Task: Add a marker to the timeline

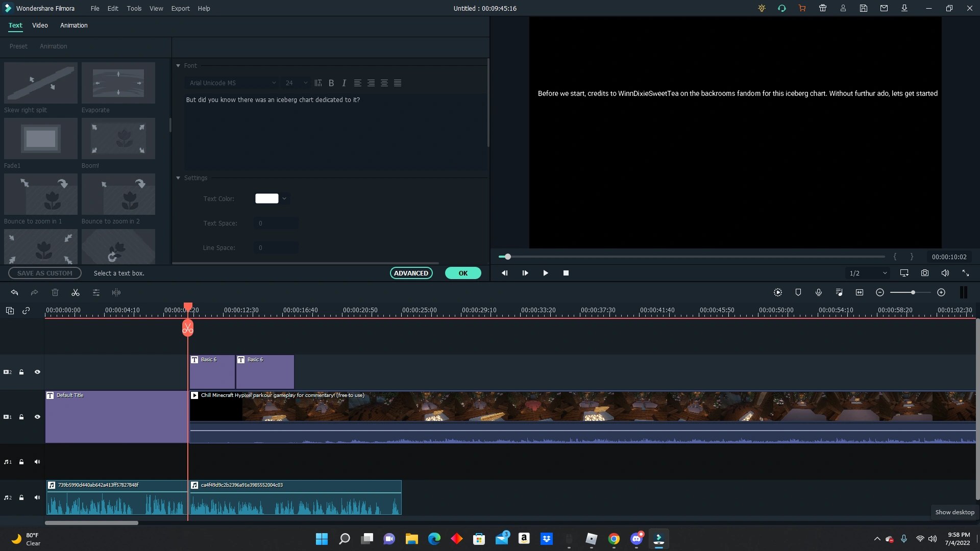Action: (x=798, y=292)
